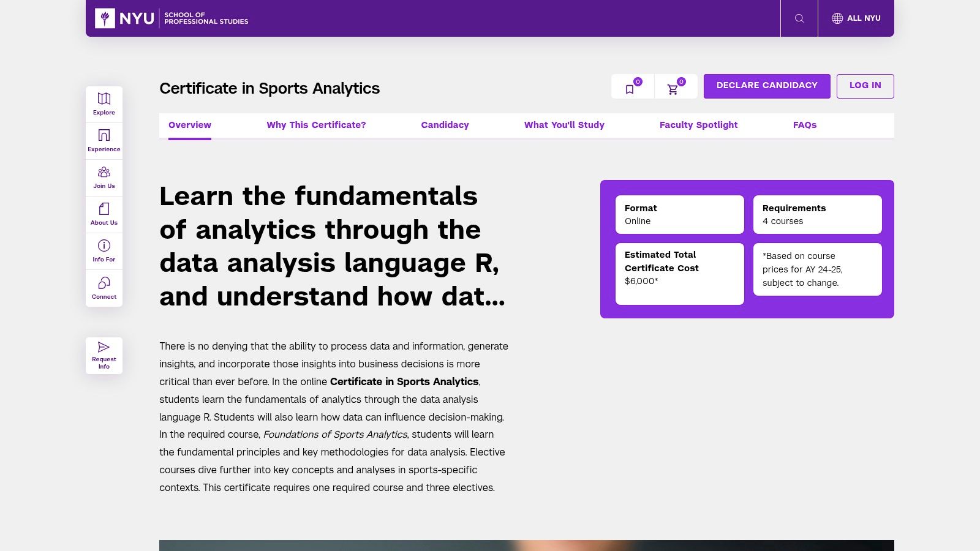Image resolution: width=980 pixels, height=551 pixels.
Task: Click the School of Professional Studies text
Action: 206,18
